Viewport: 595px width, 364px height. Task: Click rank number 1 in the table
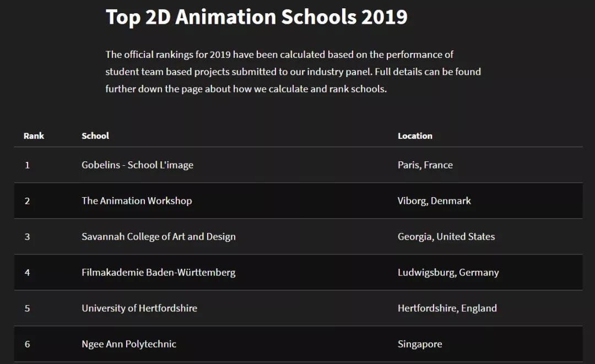pos(27,165)
